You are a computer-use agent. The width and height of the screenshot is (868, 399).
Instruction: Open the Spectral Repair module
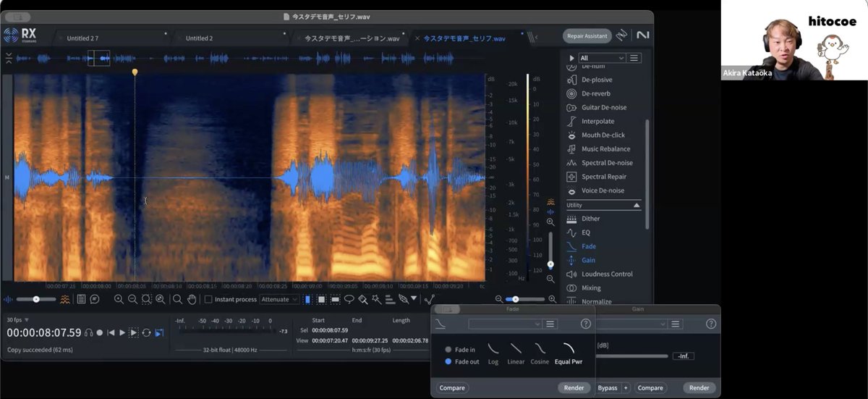pos(597,177)
